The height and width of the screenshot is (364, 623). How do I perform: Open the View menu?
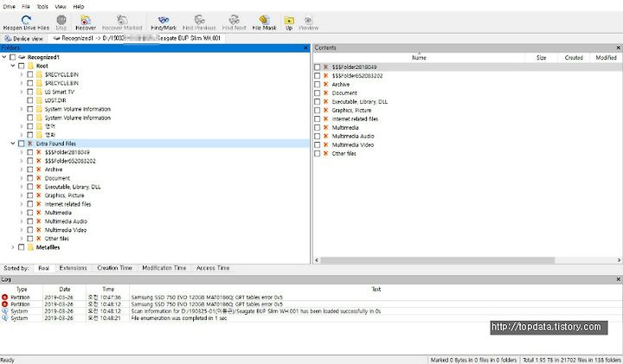click(x=61, y=6)
